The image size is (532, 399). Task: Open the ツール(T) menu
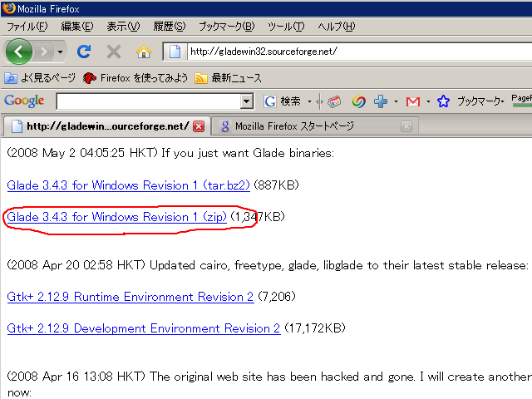(286, 26)
